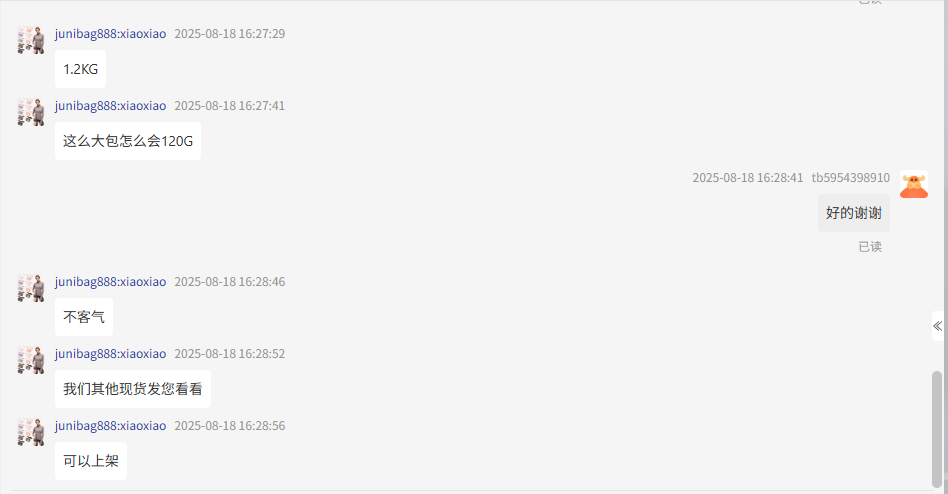Screen dimensions: 948x494
Task: Click seller avatar beside 我们其他现货发您看看 message
Action: tap(31, 360)
